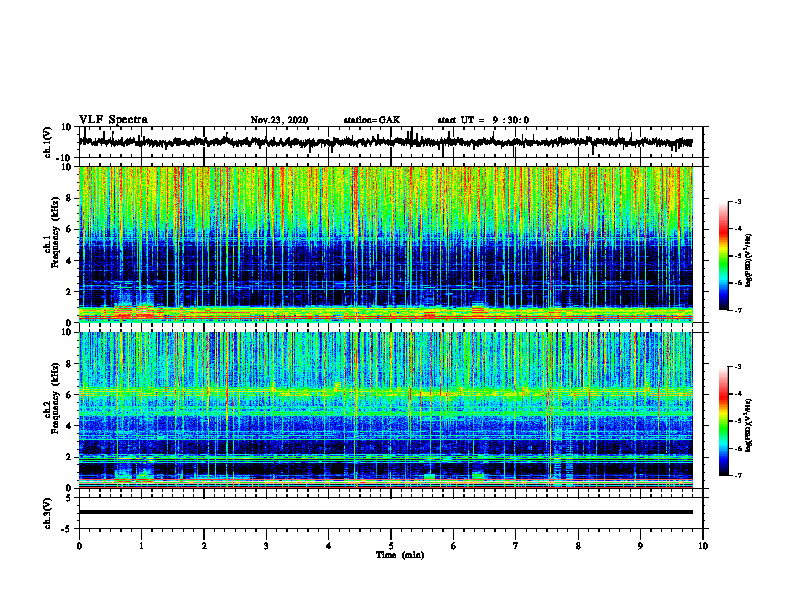Click the "-7" label on ch.1 color bar
The height and width of the screenshot is (612, 792).
(738, 310)
